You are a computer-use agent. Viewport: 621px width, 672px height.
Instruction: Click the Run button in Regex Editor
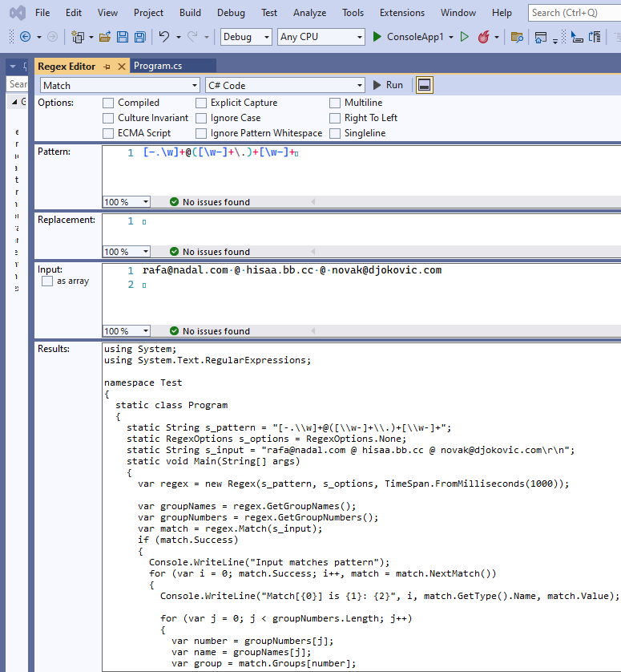[388, 85]
